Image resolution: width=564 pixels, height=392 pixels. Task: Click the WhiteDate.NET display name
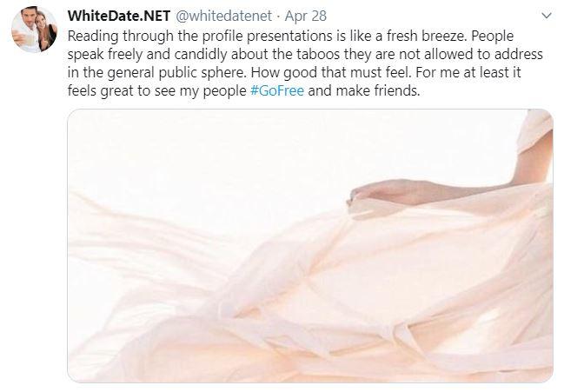(x=119, y=16)
